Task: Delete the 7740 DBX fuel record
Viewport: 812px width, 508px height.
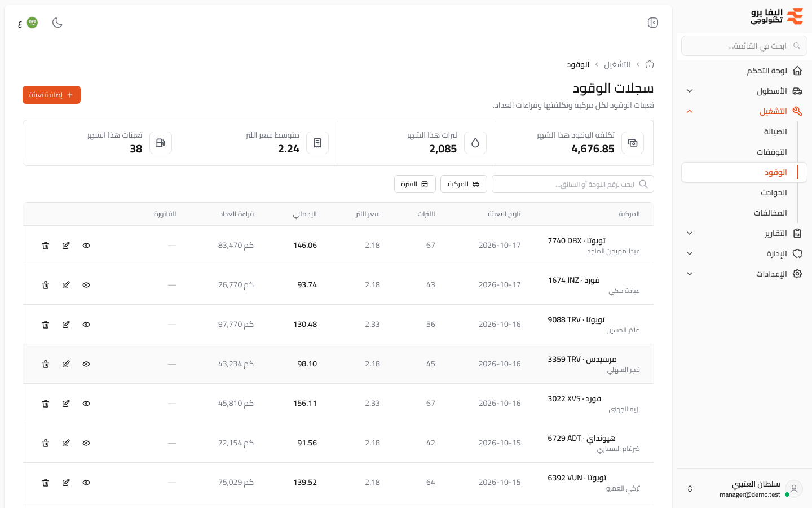Action: (46, 246)
